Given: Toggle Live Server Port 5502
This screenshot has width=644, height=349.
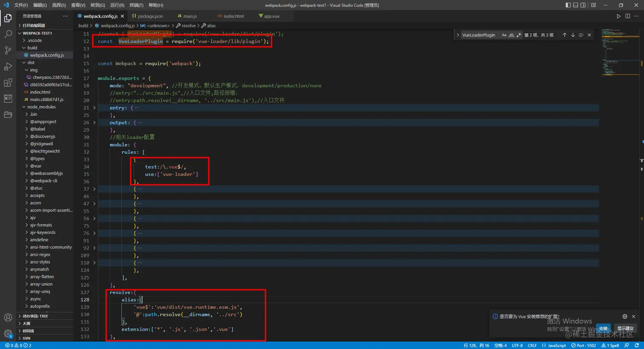Looking at the screenshot, I should coord(584,346).
